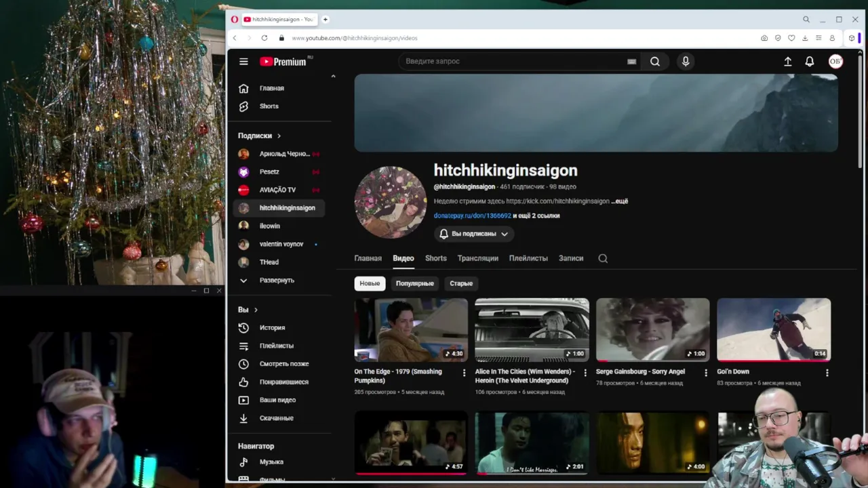Reload the page in Opera

(x=264, y=38)
